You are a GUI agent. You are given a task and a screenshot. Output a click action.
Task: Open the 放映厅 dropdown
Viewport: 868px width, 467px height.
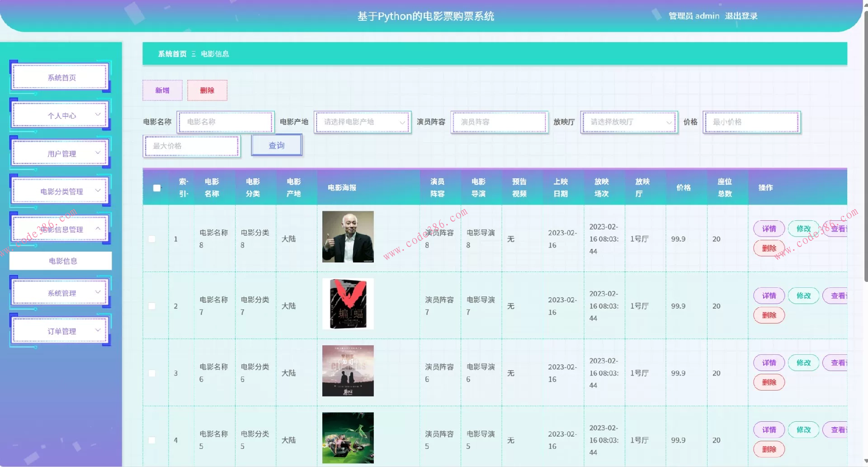[x=628, y=122]
